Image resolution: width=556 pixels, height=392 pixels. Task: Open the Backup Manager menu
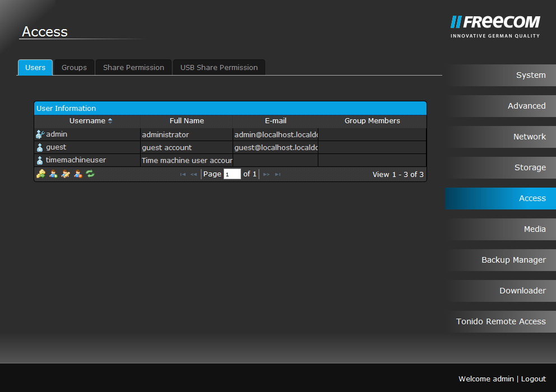pyautogui.click(x=501, y=260)
